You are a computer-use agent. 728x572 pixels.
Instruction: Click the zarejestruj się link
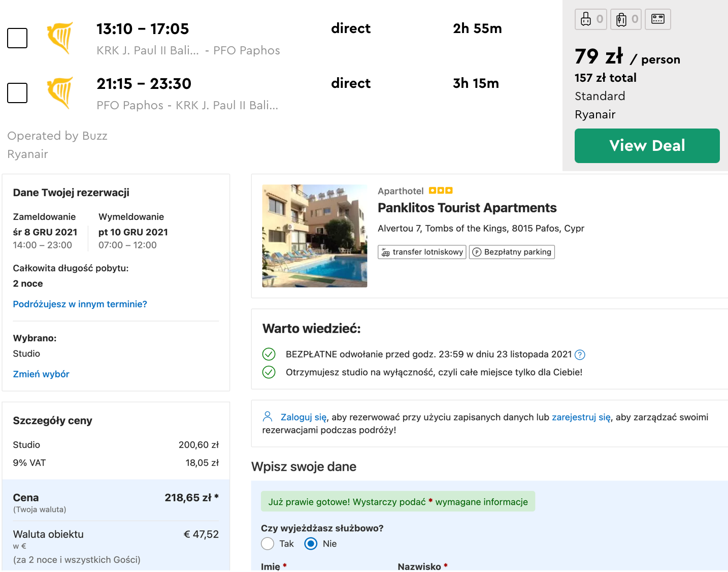click(581, 417)
